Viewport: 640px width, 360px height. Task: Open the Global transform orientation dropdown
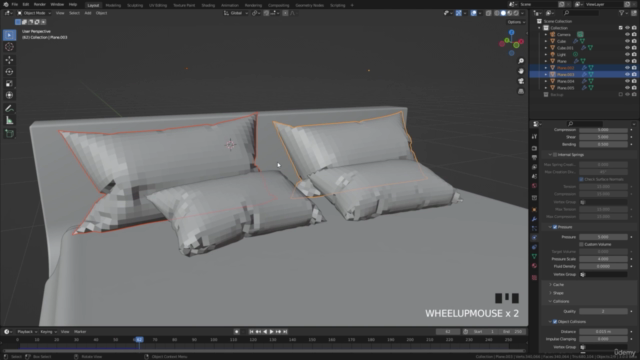coord(236,13)
